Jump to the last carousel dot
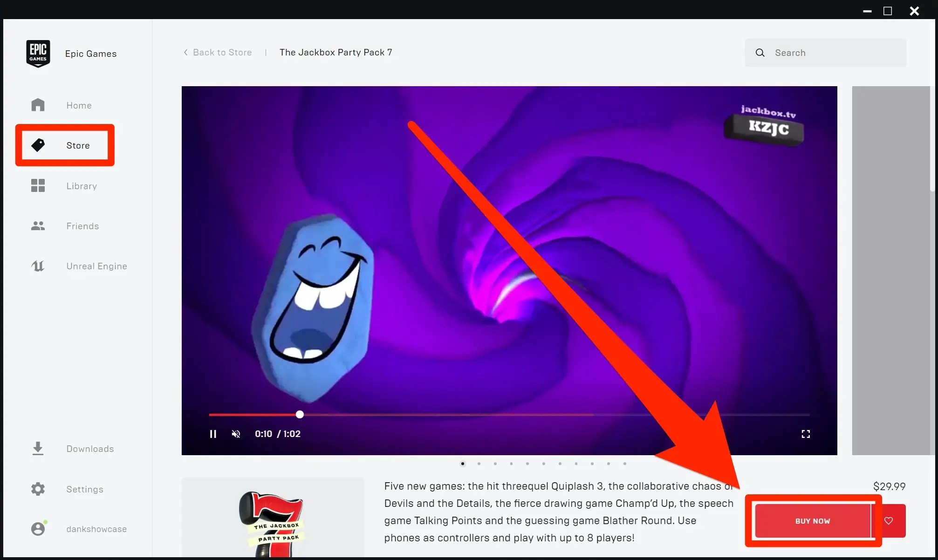Viewport: 938px width, 560px height. click(x=624, y=464)
